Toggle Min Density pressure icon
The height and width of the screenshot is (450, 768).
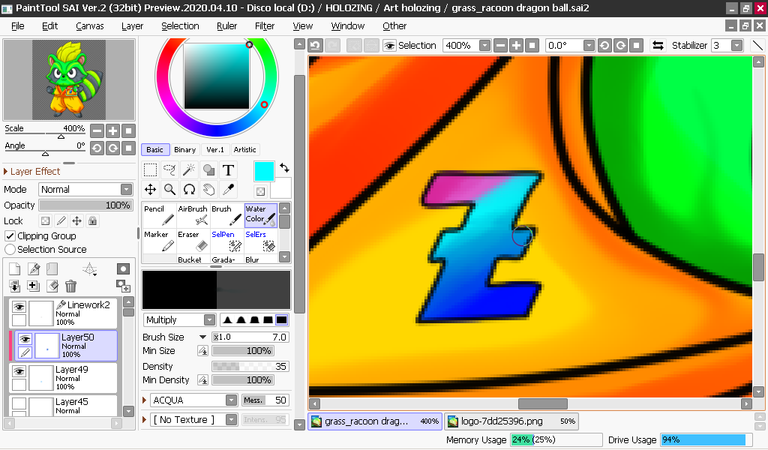coord(203,380)
